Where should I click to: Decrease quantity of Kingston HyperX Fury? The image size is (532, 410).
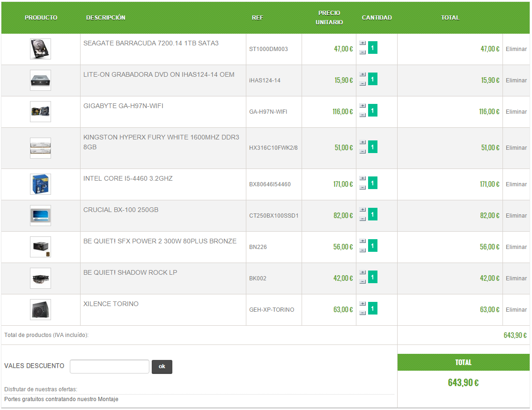point(362,151)
